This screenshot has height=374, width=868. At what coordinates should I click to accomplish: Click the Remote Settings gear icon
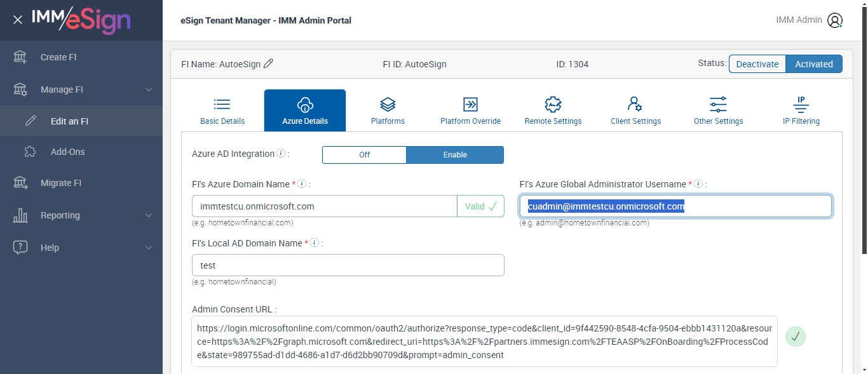click(x=553, y=104)
